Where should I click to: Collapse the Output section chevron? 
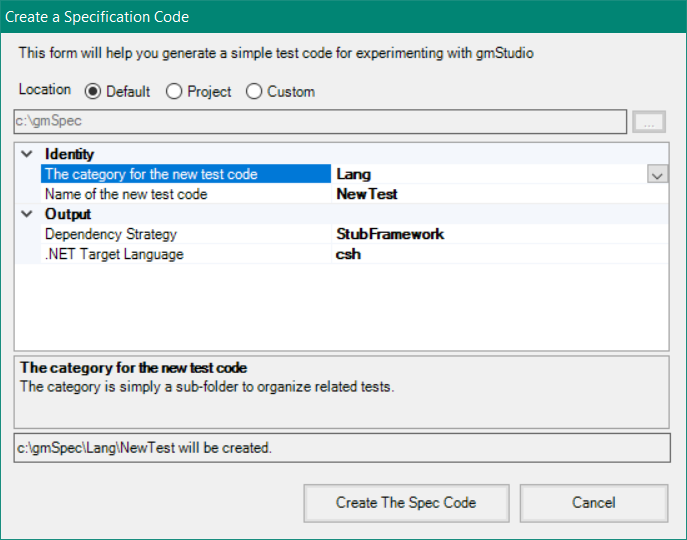[26, 214]
